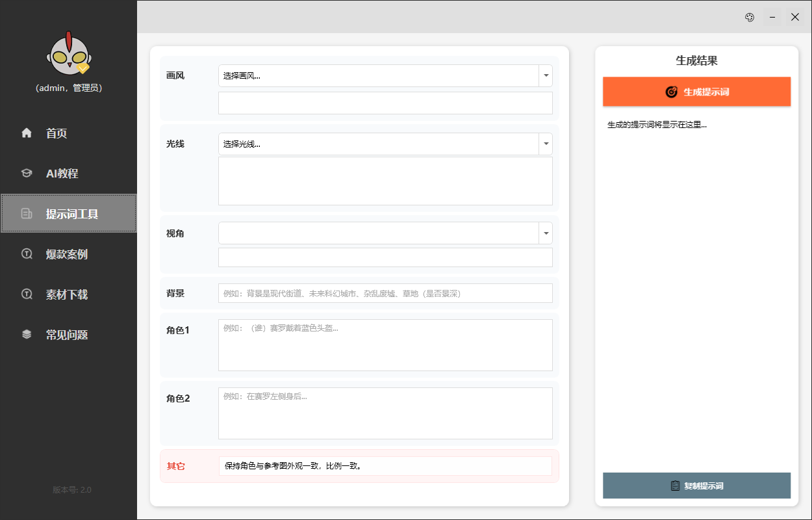
Task: Expand the 光线 lighting dropdown arrow
Action: (x=546, y=144)
